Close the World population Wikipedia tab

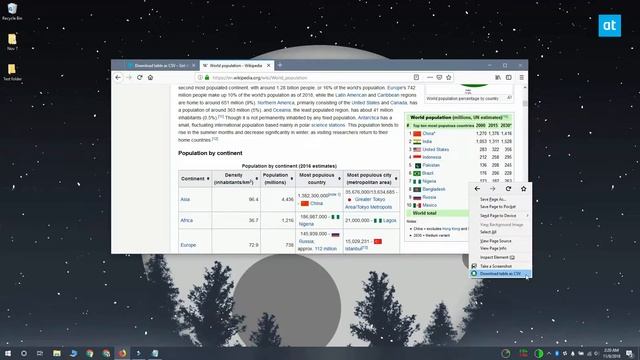coord(269,65)
